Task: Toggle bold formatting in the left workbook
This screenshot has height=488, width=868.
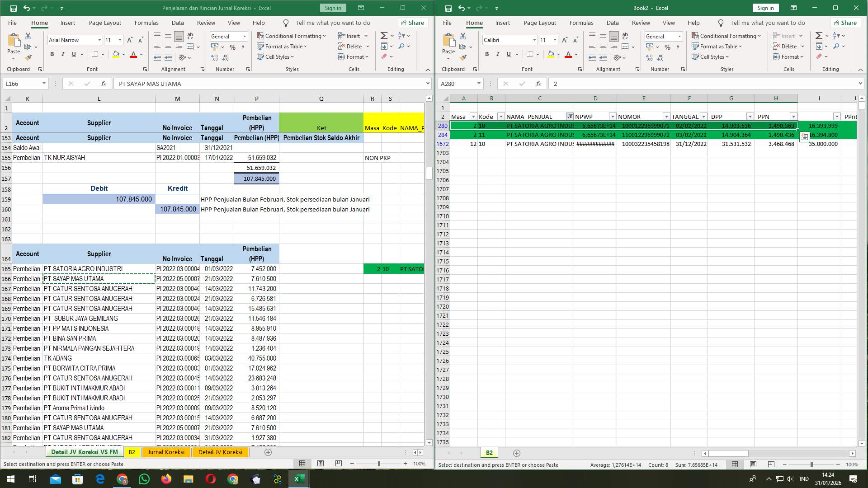Action: pyautogui.click(x=52, y=54)
